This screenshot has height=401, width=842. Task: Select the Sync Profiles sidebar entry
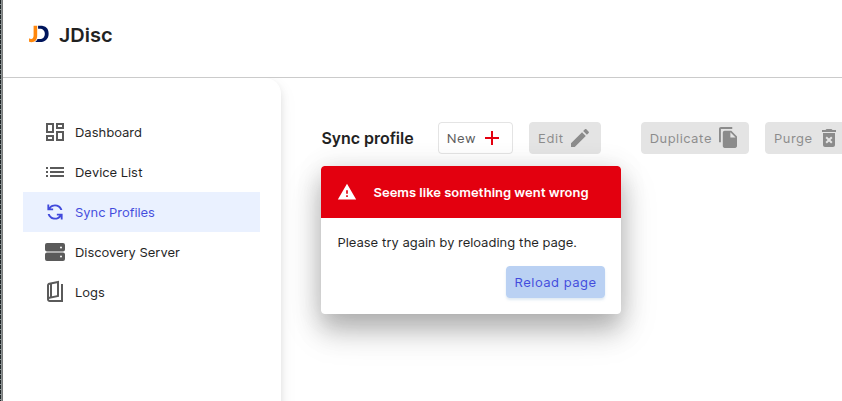[115, 212]
